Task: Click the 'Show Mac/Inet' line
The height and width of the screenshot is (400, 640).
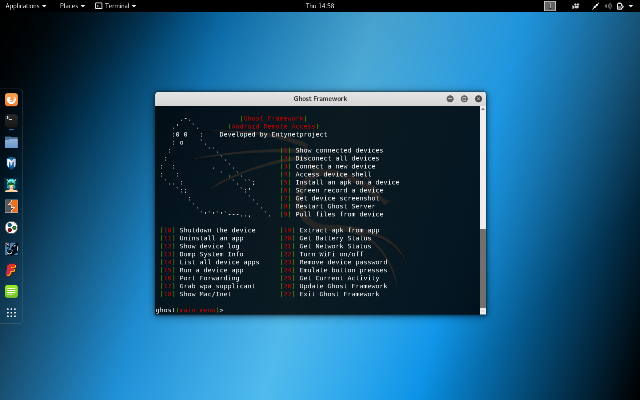Action: click(196, 294)
